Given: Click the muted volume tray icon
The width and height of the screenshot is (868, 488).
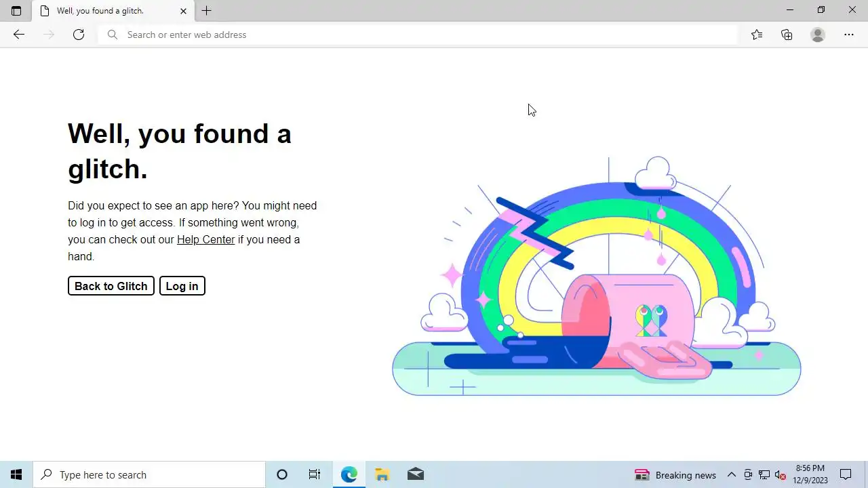Looking at the screenshot, I should pos(781,474).
